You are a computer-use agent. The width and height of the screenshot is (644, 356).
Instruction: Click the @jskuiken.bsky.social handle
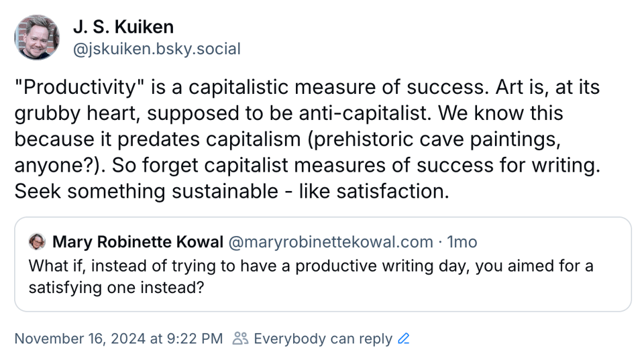(156, 49)
